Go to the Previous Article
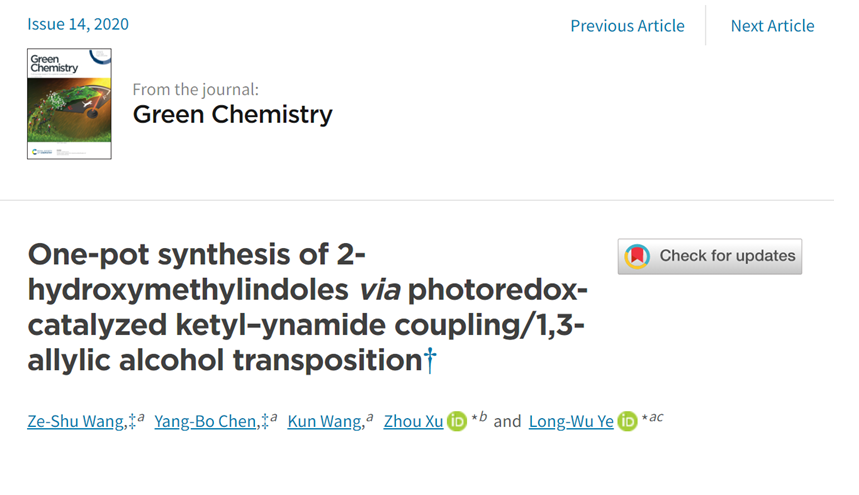The width and height of the screenshot is (859, 495). [627, 26]
